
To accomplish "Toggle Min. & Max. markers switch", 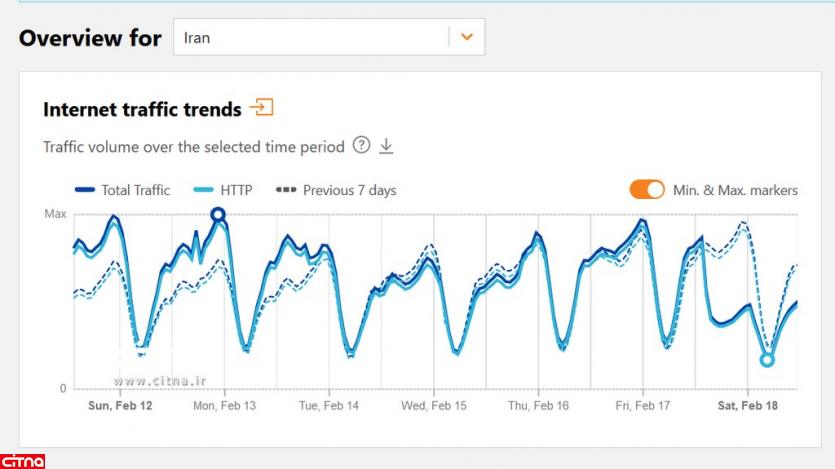I will click(x=647, y=190).
